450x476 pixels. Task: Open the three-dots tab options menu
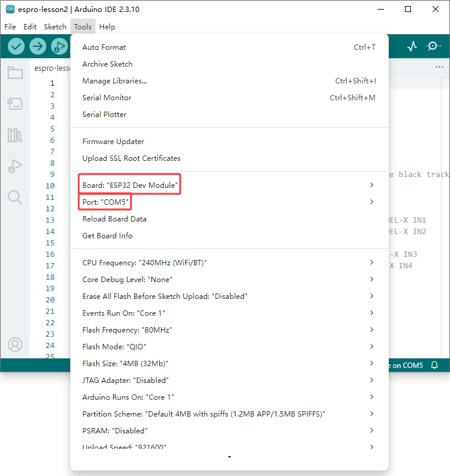[439, 67]
